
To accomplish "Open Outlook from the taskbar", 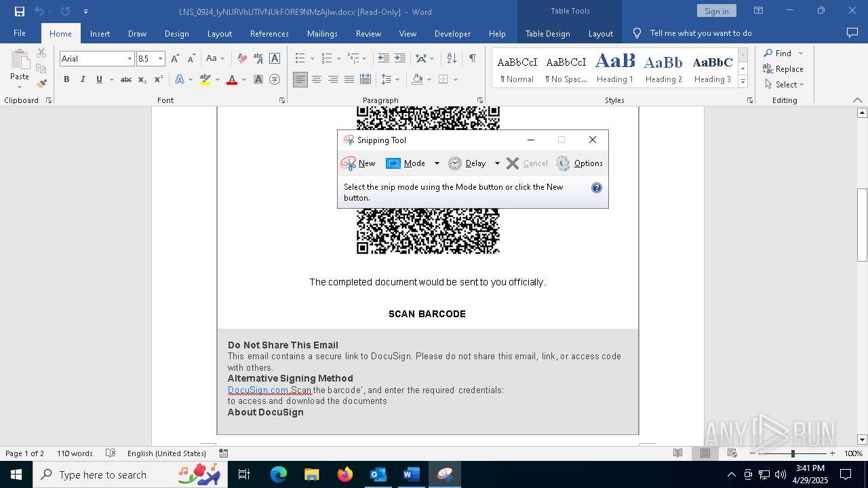I will point(378,474).
